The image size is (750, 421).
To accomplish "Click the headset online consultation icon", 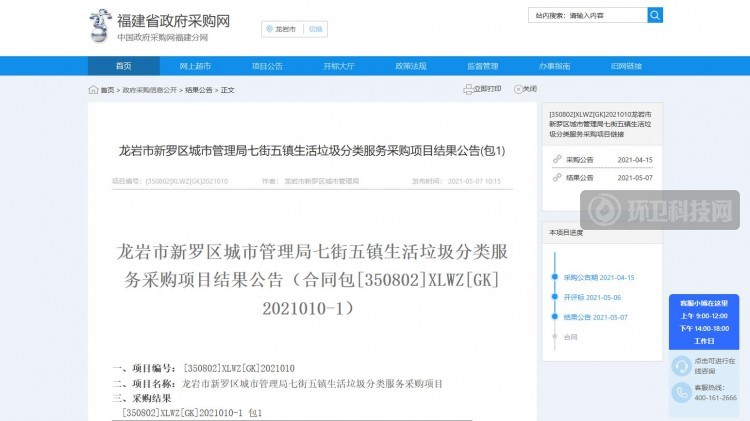I will [681, 366].
